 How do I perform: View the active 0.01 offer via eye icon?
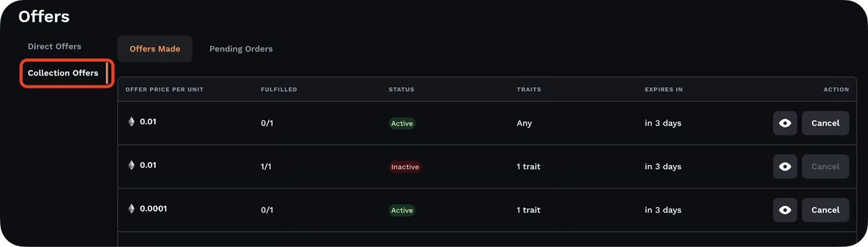[785, 123]
